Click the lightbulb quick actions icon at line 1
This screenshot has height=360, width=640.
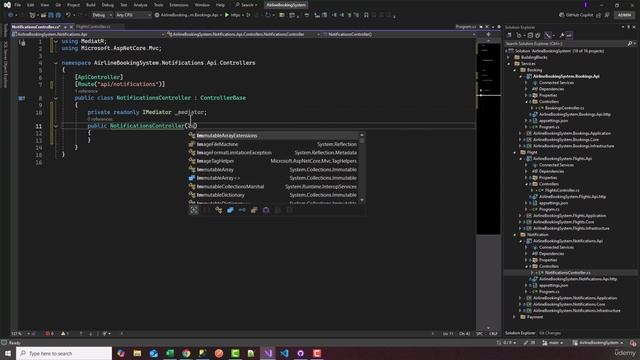pos(22,42)
